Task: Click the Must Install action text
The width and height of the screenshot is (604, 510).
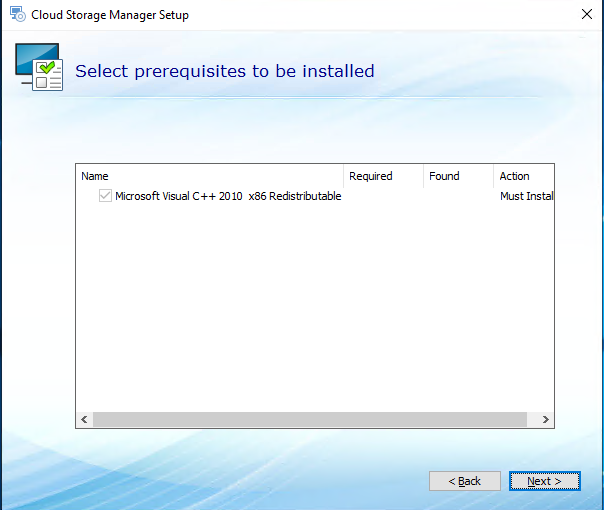Action: click(x=527, y=196)
